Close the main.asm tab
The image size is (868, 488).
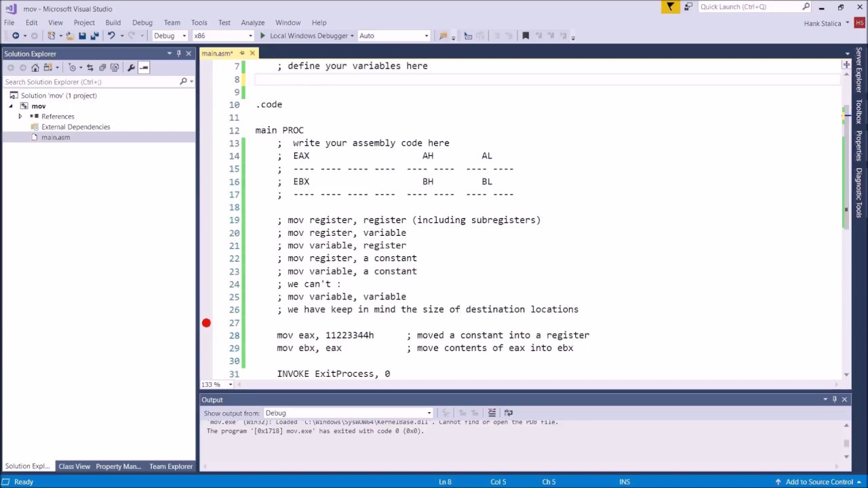tap(252, 54)
